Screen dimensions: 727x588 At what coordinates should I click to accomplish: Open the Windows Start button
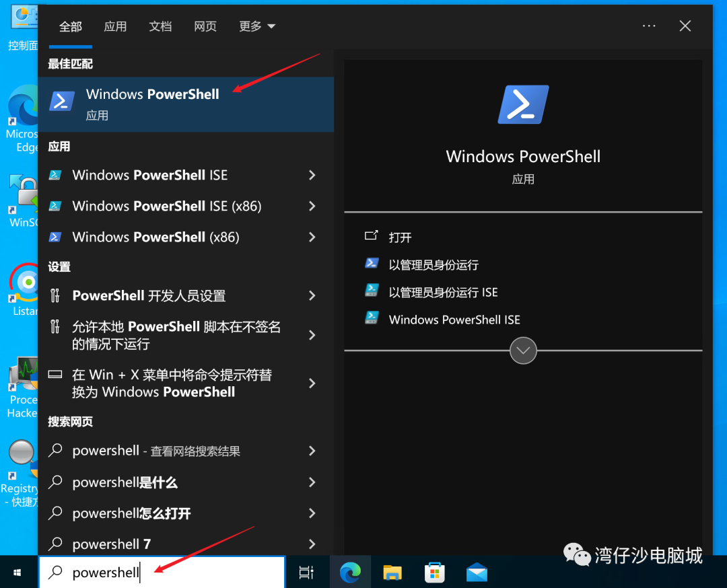coord(18,573)
